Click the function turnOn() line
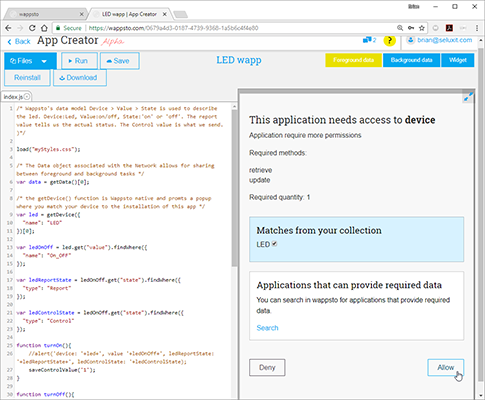 coord(44,345)
